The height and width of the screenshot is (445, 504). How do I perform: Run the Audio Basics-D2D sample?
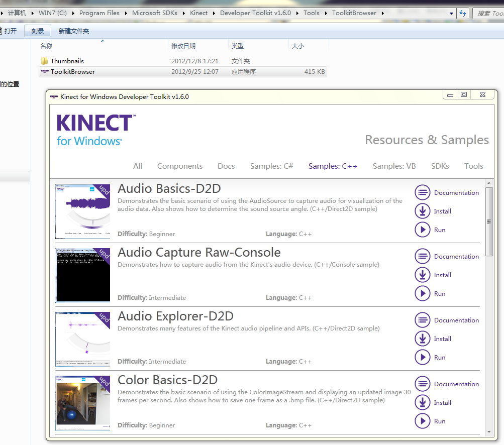click(422, 230)
